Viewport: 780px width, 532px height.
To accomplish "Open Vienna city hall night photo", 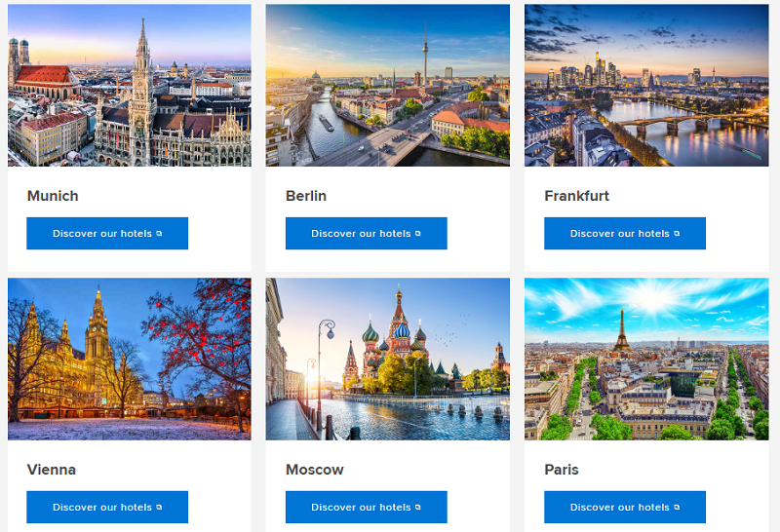I will pyautogui.click(x=130, y=359).
